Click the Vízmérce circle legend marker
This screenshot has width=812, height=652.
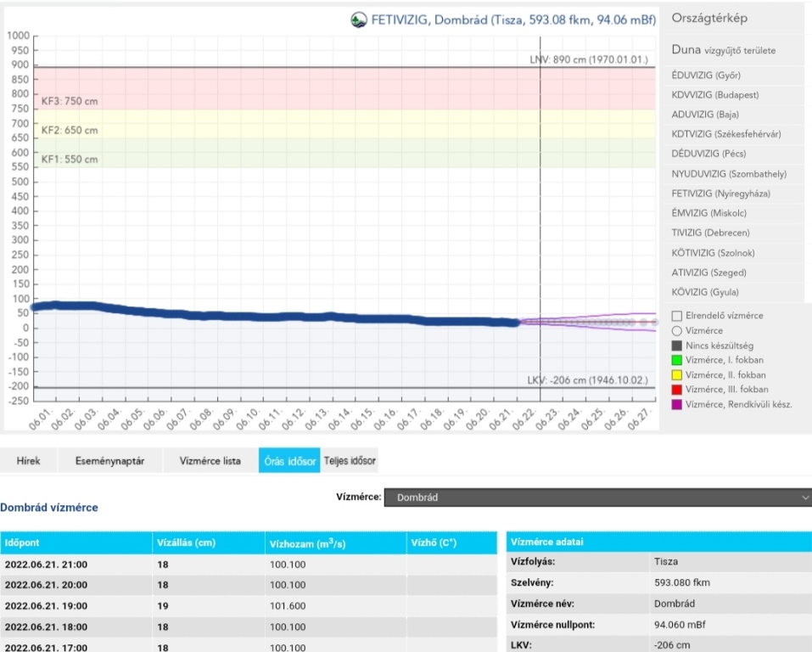click(x=676, y=330)
